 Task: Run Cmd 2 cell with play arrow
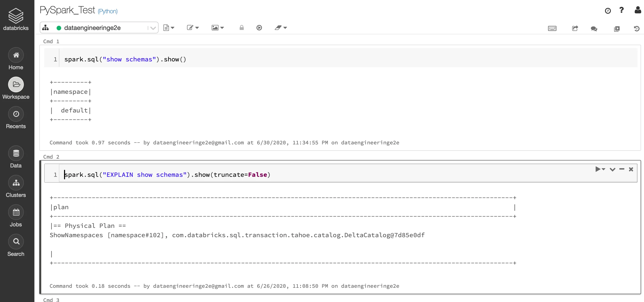tap(598, 169)
